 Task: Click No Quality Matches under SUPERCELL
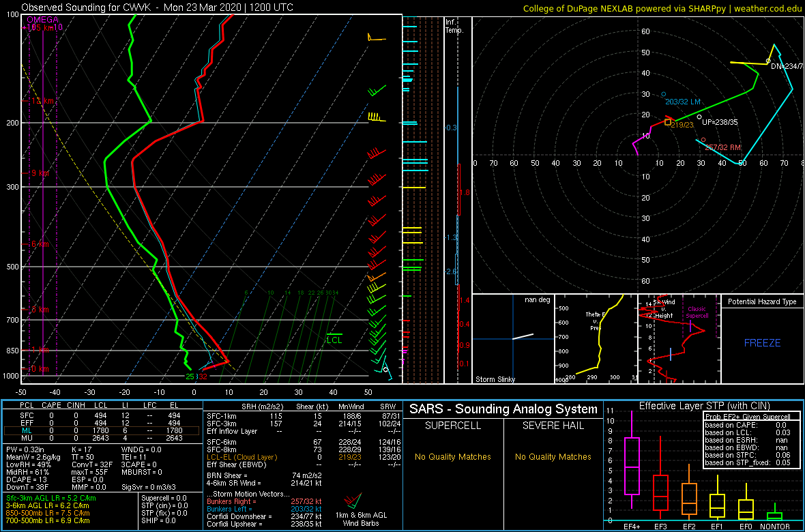[453, 457]
